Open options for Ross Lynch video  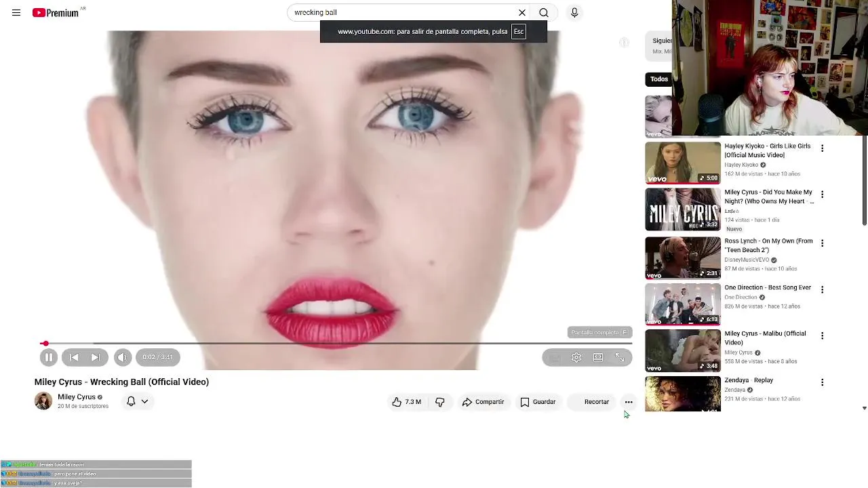click(823, 243)
